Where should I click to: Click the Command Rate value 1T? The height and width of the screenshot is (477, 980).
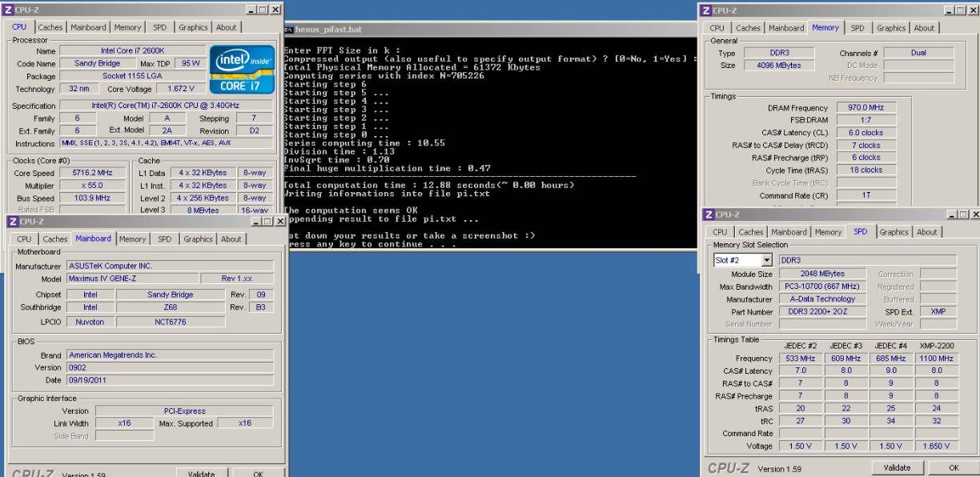[x=866, y=195]
